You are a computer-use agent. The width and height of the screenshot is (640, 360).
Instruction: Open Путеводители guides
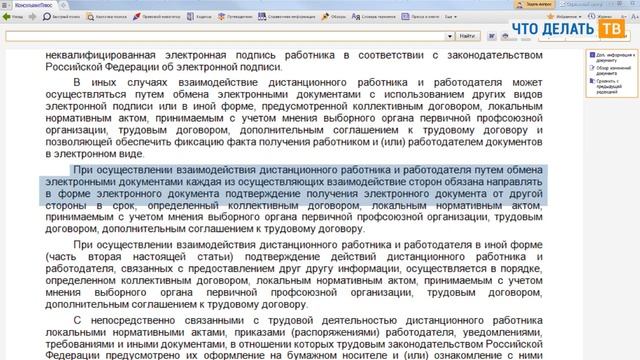click(x=235, y=17)
